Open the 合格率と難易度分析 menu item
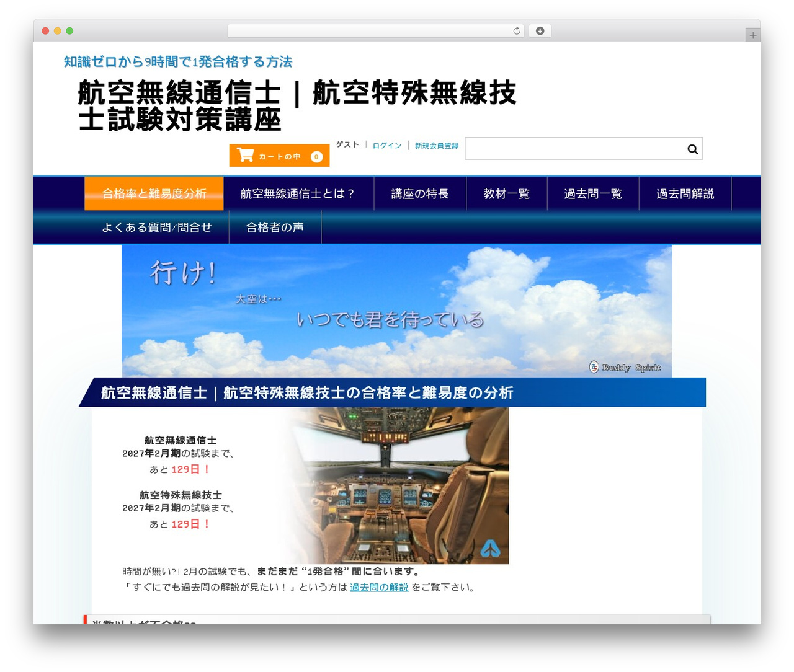 coord(154,194)
